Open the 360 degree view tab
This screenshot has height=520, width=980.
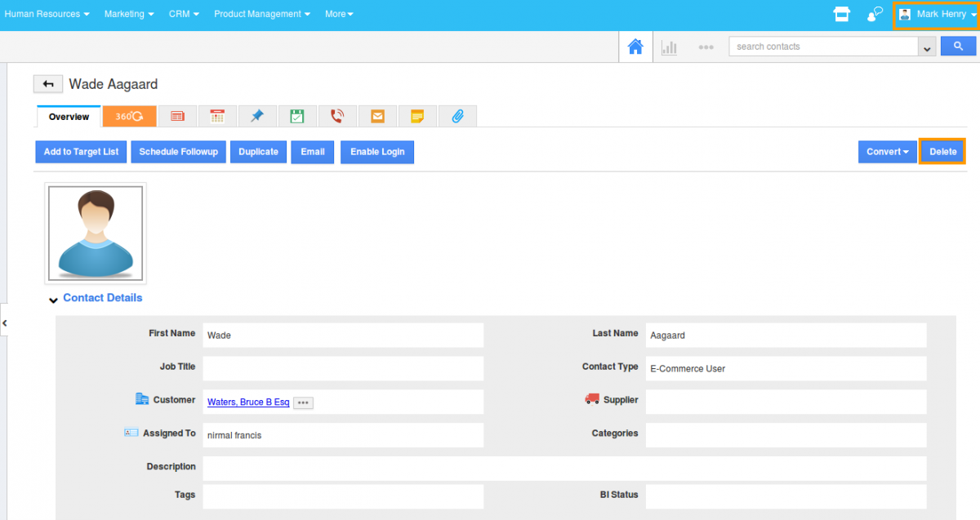129,117
